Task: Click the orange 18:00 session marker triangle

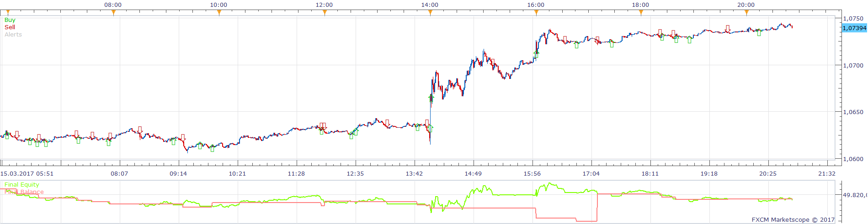Action: [x=641, y=13]
